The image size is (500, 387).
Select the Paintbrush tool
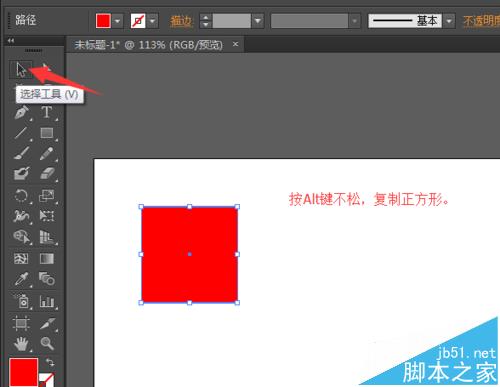[x=21, y=154]
